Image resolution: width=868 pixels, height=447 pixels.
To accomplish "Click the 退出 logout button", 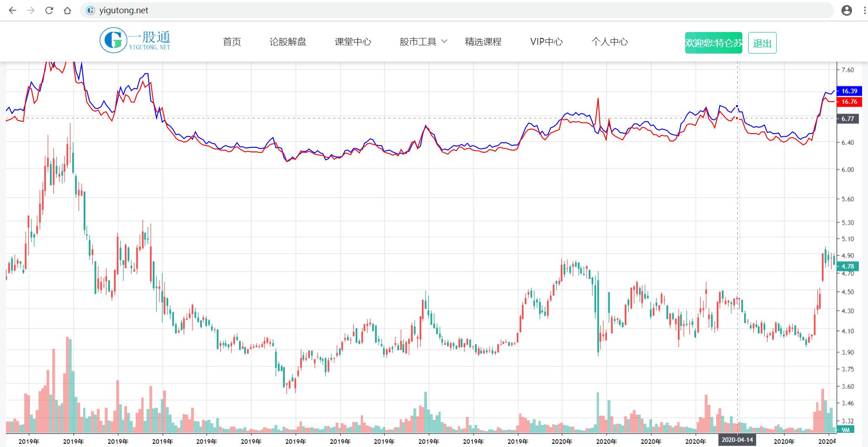I will click(761, 42).
